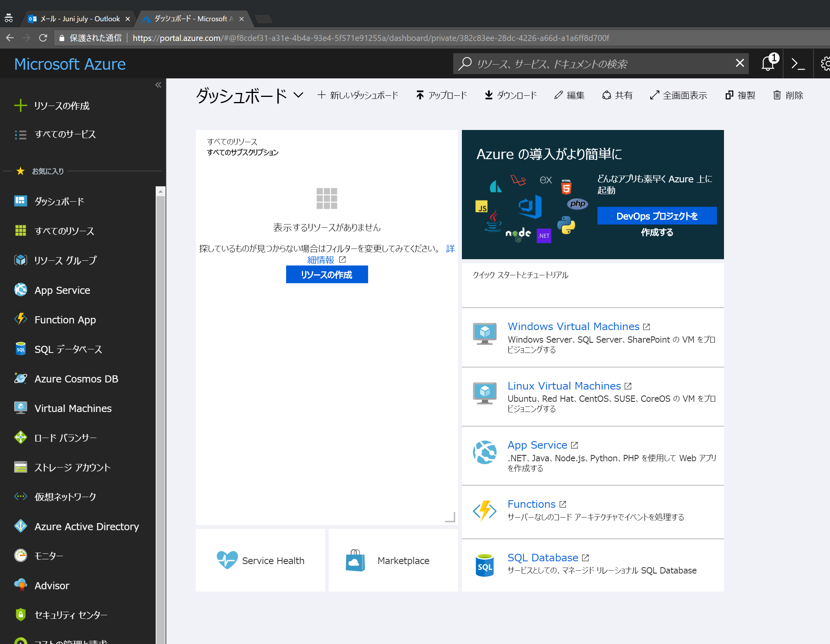Open the Linux Virtual Machines quickstart link
Screen dimensions: 830x644
(x=564, y=386)
